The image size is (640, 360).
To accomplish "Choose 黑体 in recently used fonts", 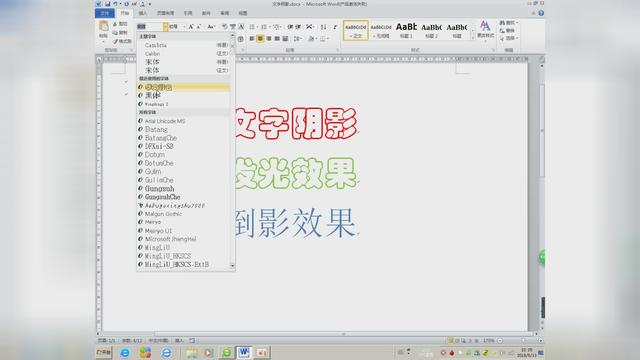I will pyautogui.click(x=183, y=96).
